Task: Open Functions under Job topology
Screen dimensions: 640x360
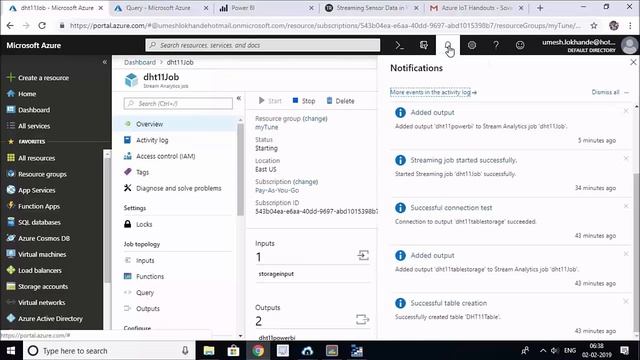Action: 149,276
